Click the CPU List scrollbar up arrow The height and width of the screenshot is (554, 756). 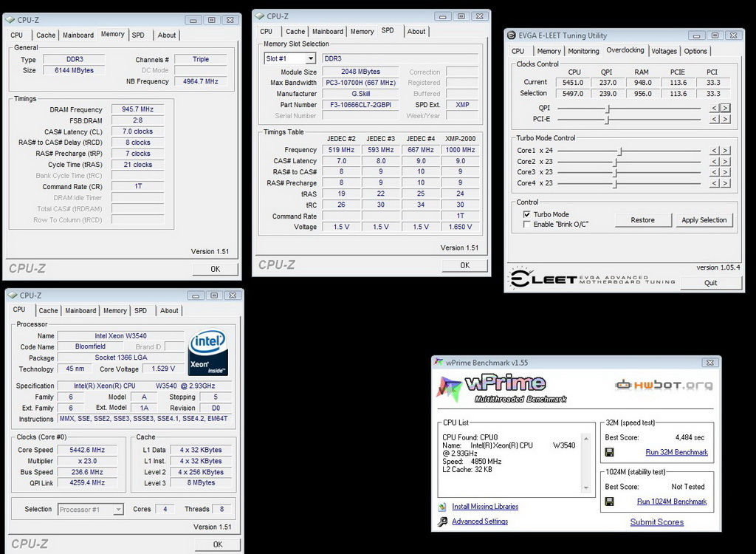pyautogui.click(x=585, y=439)
